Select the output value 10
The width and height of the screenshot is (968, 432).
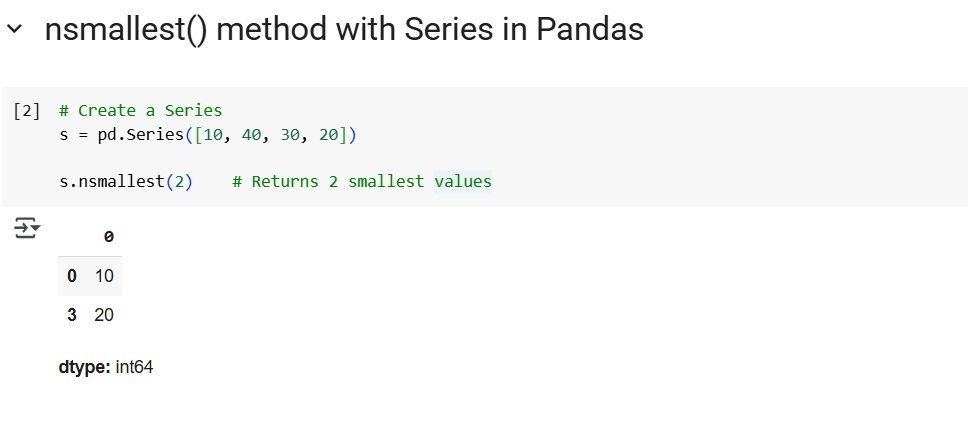(x=105, y=276)
